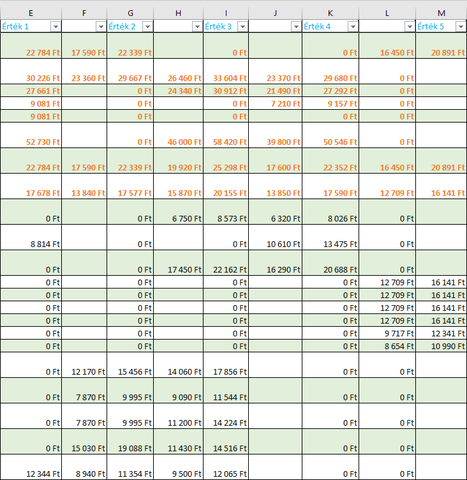The width and height of the screenshot is (467, 480).
Task: Select column E header
Action: click(x=31, y=13)
